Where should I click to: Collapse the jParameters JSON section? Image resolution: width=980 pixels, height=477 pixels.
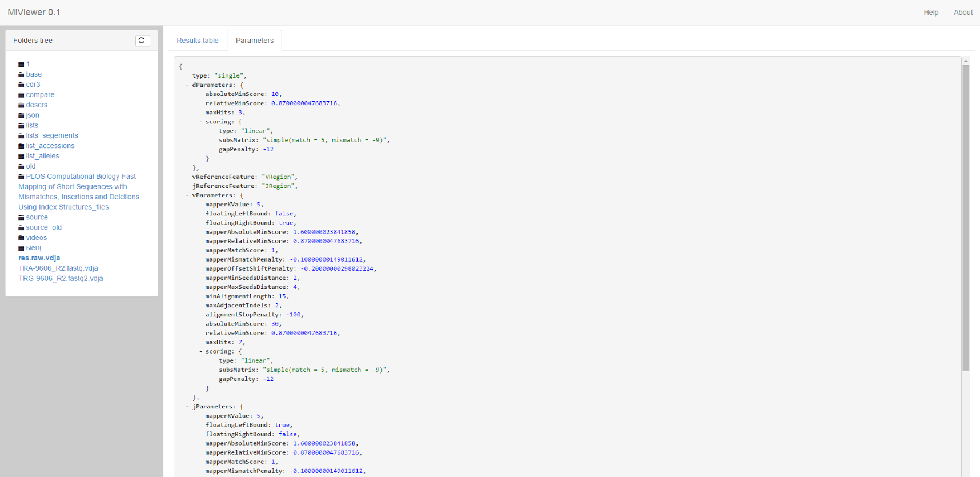[x=187, y=407]
